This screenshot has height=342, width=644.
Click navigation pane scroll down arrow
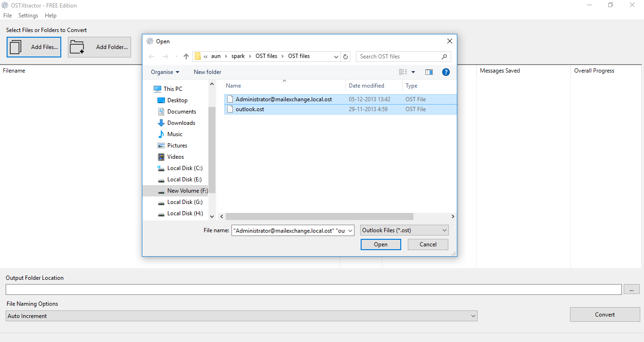[212, 217]
